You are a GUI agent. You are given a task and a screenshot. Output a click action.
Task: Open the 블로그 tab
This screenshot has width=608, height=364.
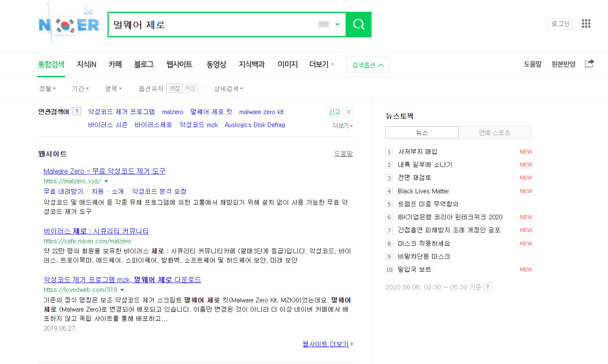tap(144, 65)
